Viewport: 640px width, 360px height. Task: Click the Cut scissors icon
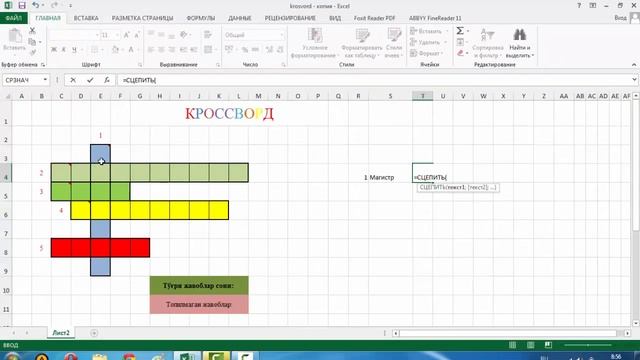pos(32,31)
